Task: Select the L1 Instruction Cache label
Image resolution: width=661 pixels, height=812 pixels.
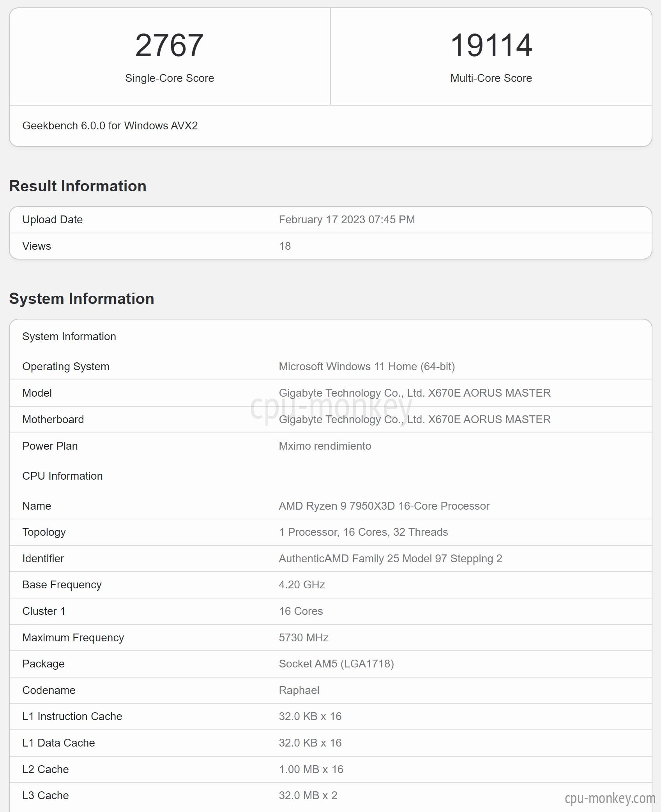Action: pos(72,717)
